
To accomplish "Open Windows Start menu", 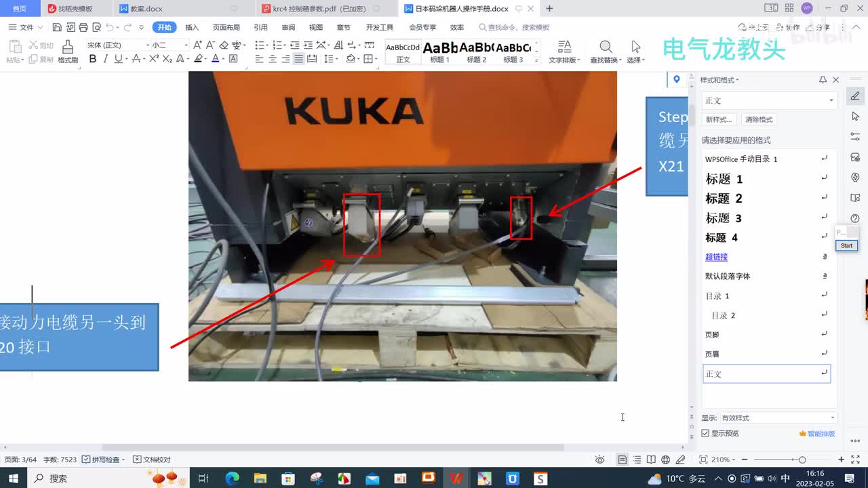I will [x=13, y=478].
